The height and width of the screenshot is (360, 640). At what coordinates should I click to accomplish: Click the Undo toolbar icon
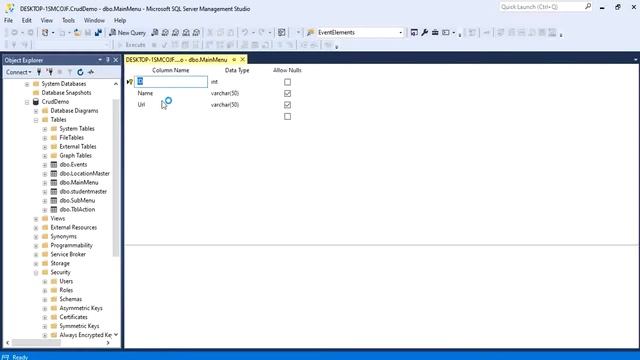point(244,33)
